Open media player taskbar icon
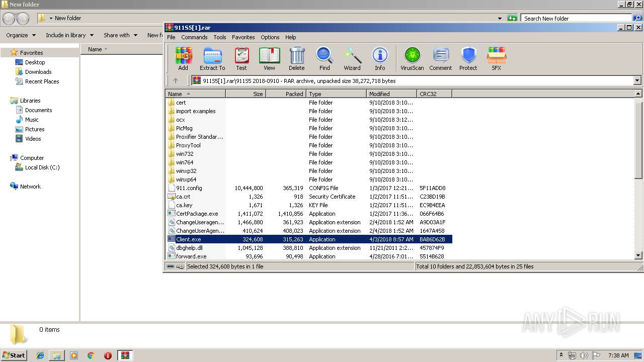Screen dimensions: 644x362 74,355
